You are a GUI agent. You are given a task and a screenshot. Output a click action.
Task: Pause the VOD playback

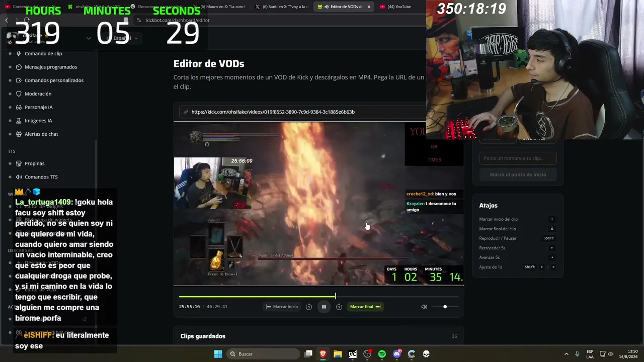click(x=324, y=307)
